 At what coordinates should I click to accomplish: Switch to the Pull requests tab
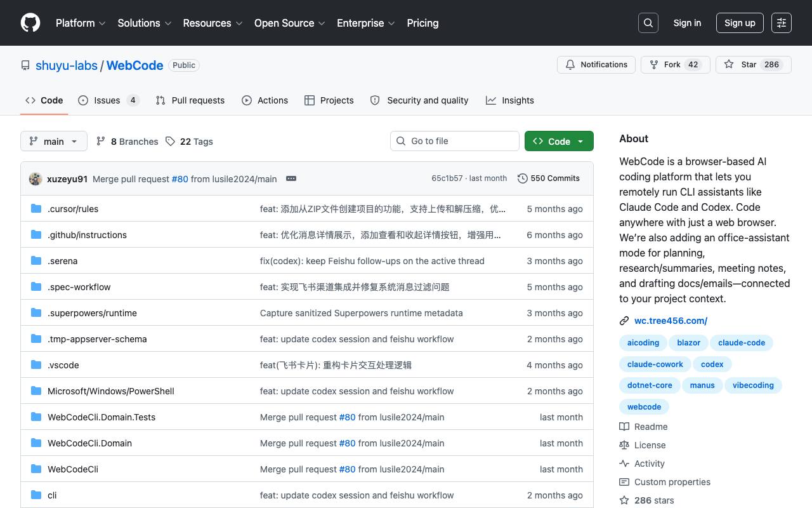[x=190, y=100]
